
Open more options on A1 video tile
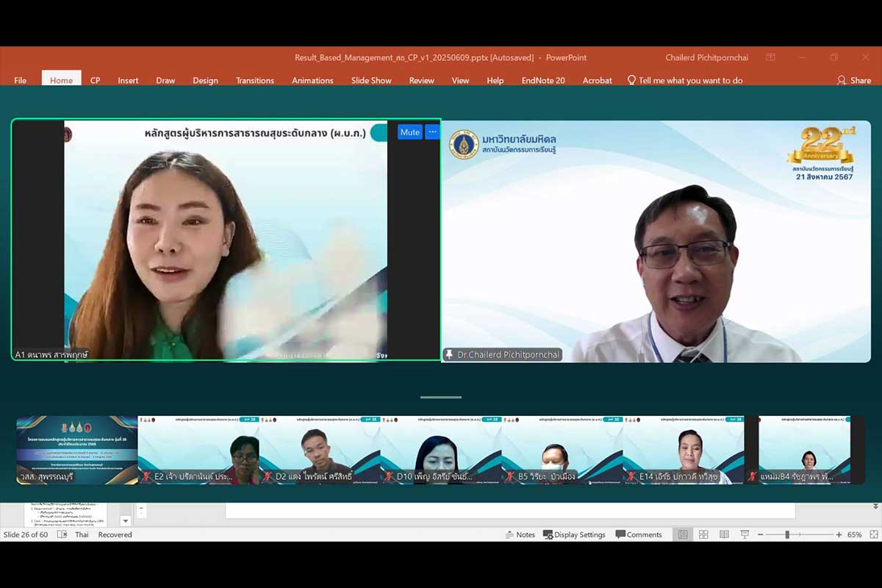(x=432, y=132)
